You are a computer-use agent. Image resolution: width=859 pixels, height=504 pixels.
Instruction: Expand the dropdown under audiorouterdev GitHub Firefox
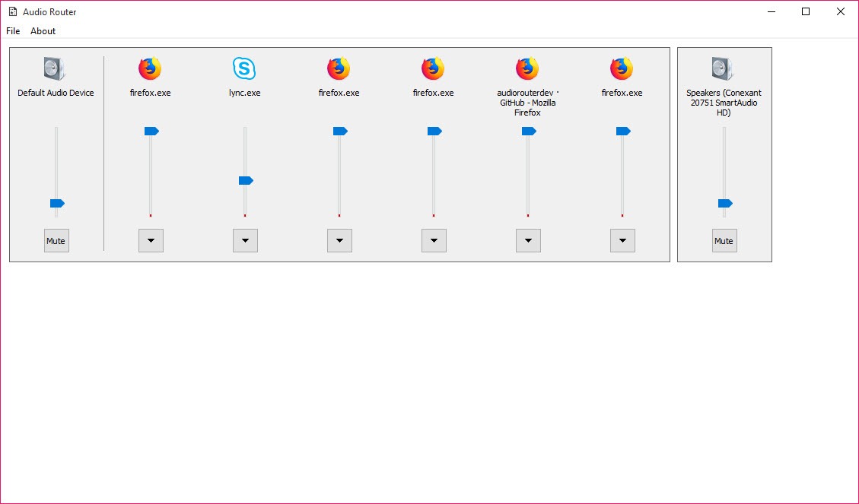(x=528, y=241)
